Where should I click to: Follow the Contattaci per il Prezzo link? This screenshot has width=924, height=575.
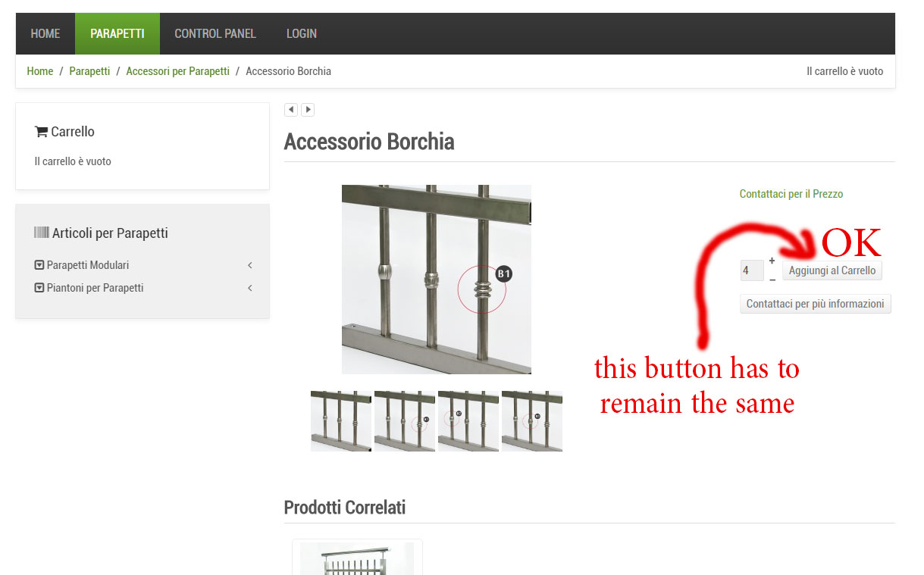pyautogui.click(x=791, y=194)
